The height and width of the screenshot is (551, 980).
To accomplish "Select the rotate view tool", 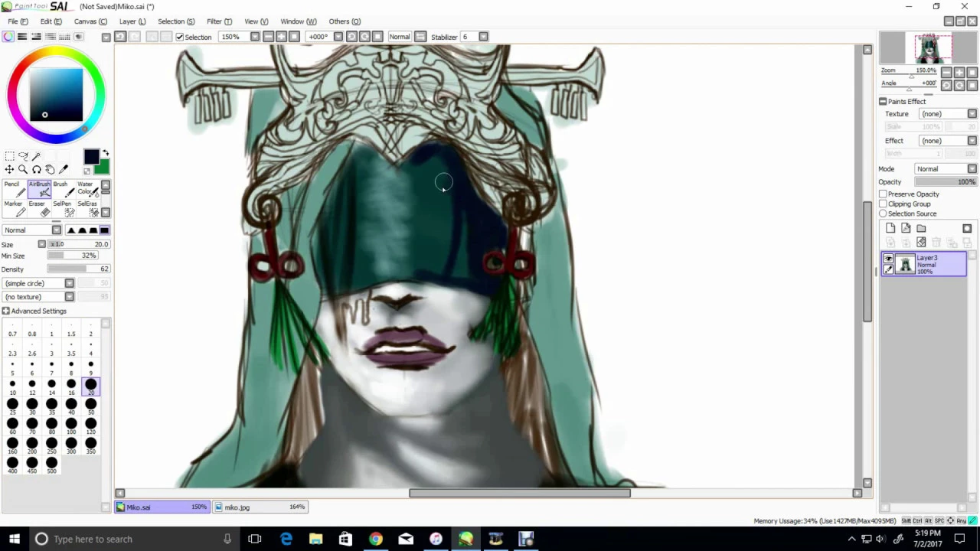I will (36, 170).
